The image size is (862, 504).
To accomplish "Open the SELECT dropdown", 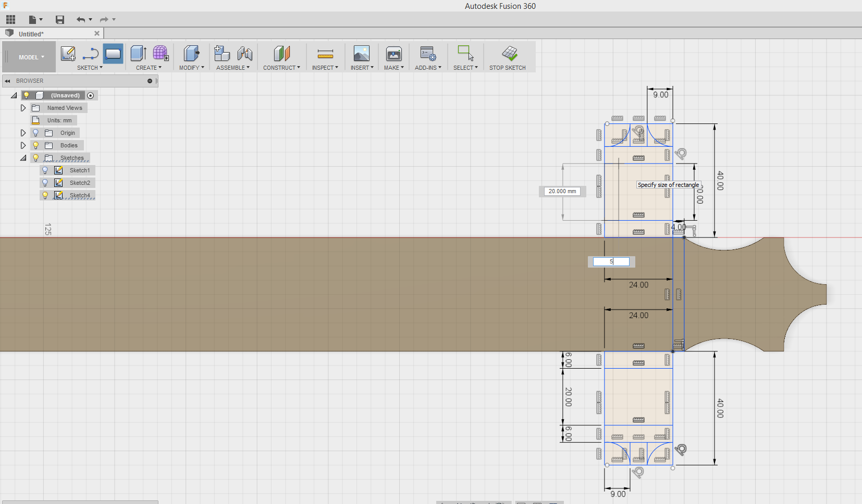I will point(465,68).
